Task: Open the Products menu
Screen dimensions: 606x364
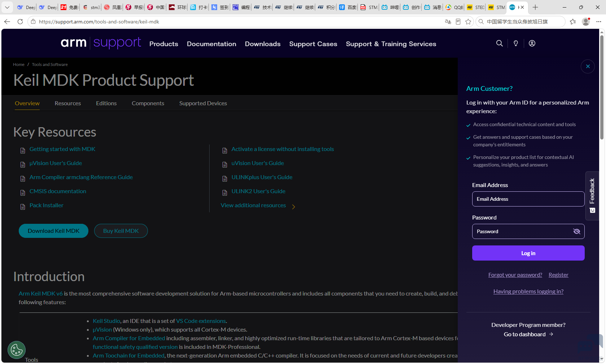Action: [164, 44]
